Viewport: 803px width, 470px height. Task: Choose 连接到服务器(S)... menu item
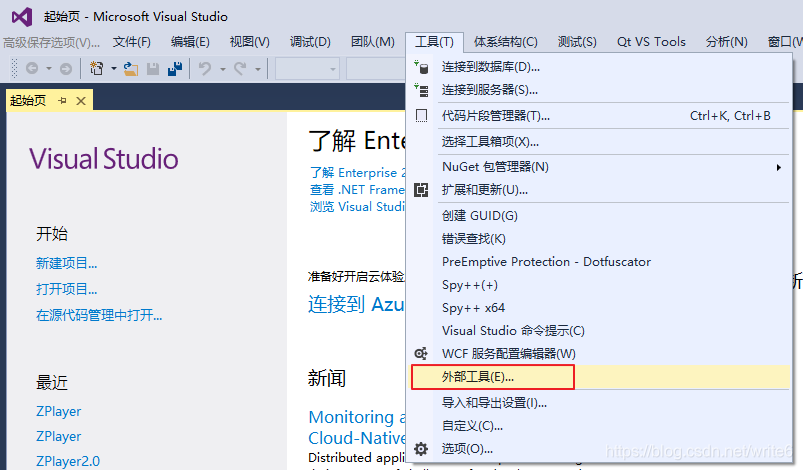(x=599, y=90)
